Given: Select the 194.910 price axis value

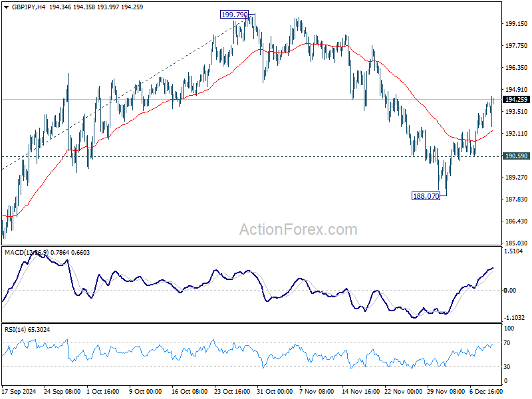Looking at the screenshot, I should click(517, 90).
